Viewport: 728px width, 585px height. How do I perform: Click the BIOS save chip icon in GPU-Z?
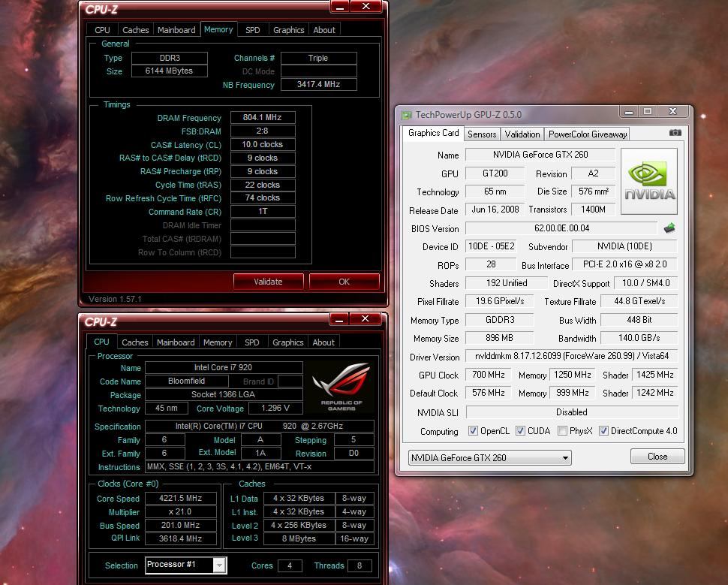(669, 228)
